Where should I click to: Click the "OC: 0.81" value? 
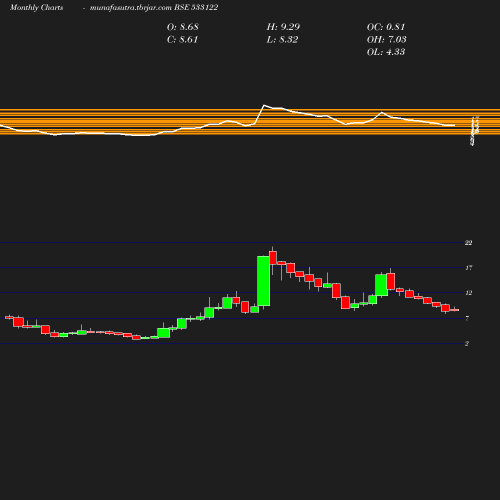pyautogui.click(x=386, y=27)
